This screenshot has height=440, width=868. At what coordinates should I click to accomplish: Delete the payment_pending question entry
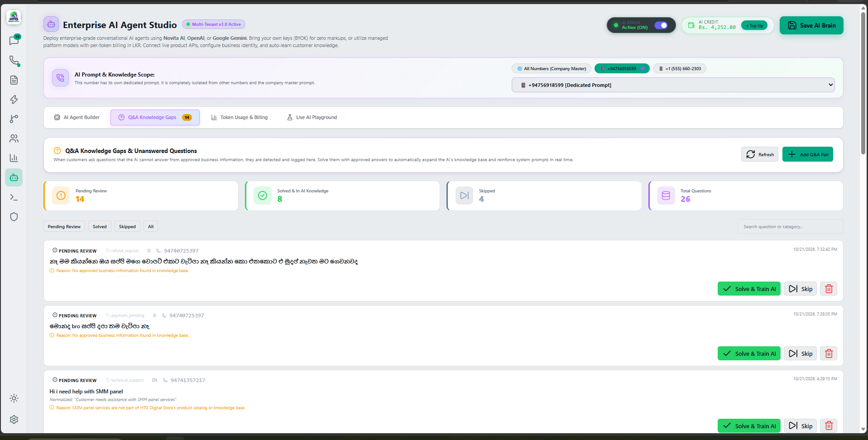(829, 354)
